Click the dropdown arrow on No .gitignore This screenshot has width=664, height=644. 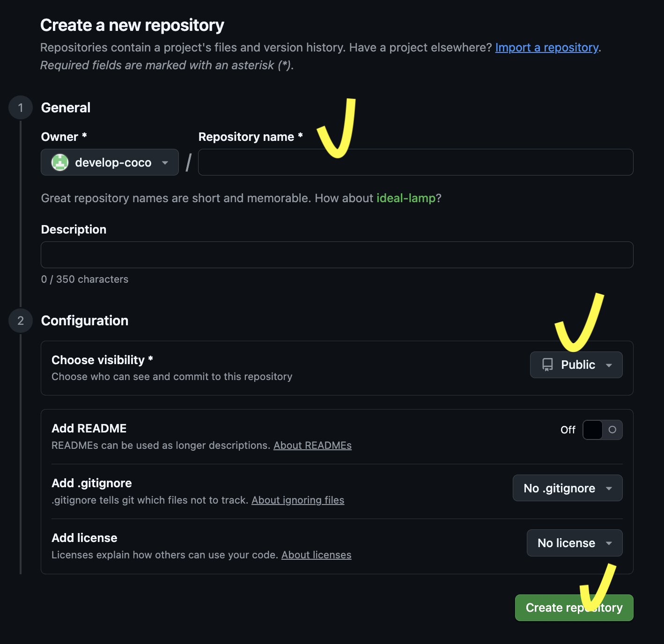(609, 488)
